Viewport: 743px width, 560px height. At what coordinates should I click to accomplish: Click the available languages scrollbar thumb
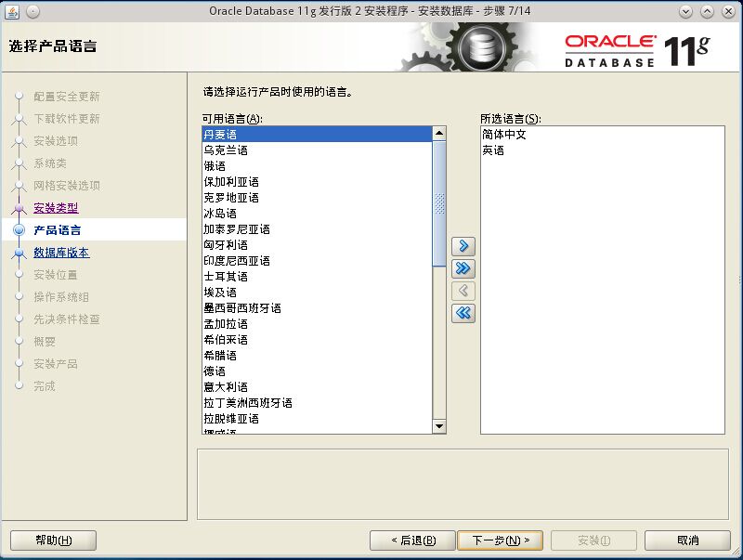[439, 203]
